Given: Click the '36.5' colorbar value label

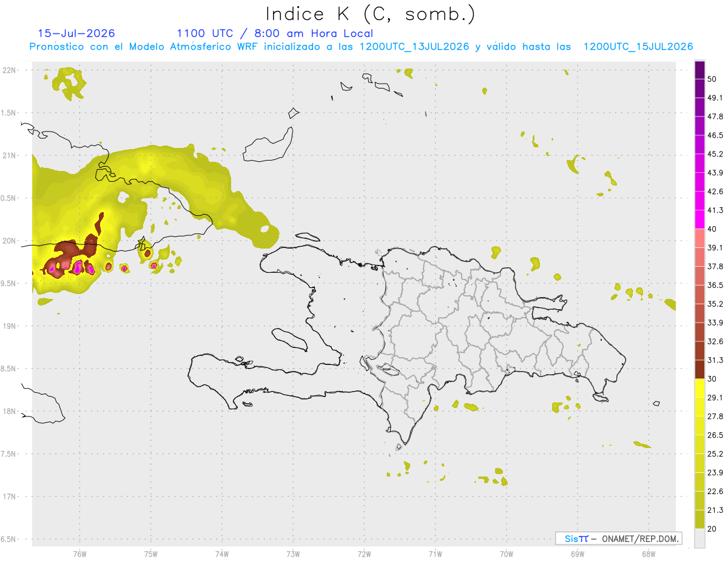Looking at the screenshot, I should click(x=715, y=285).
